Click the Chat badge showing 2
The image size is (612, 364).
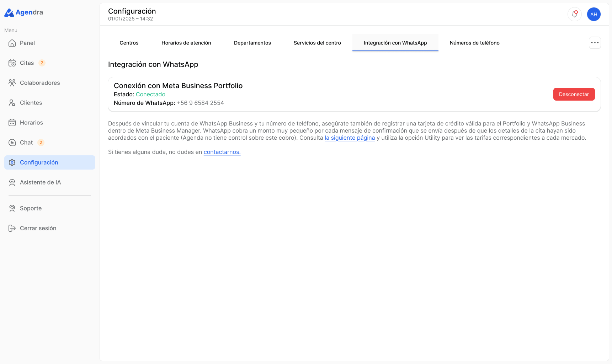click(x=41, y=143)
